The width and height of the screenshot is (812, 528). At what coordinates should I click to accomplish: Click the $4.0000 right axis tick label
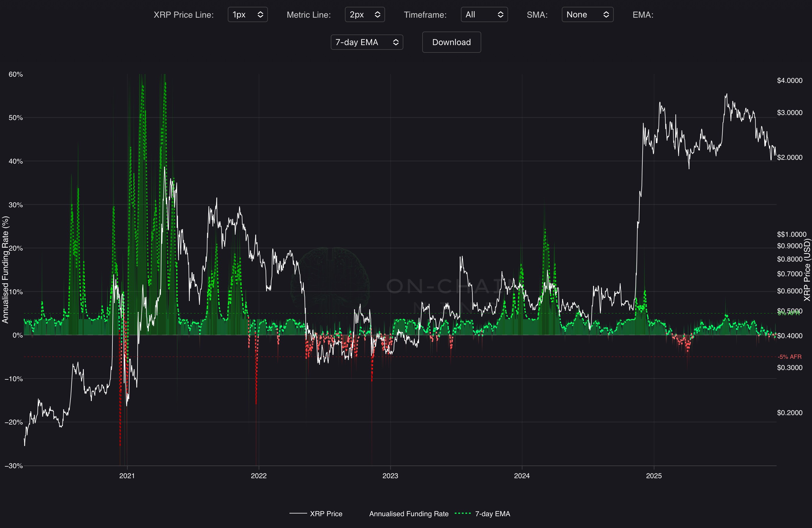point(790,80)
